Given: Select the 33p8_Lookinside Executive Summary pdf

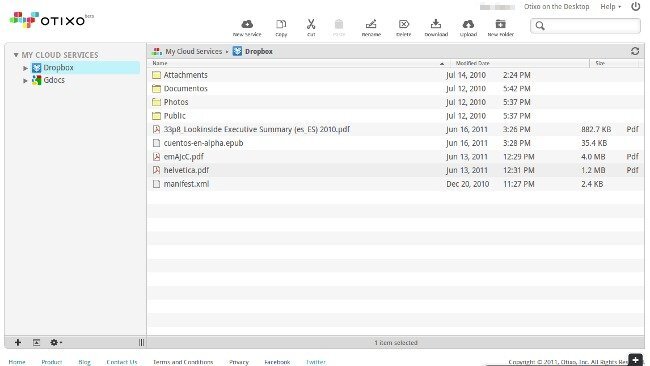Looking at the screenshot, I should coord(257,129).
